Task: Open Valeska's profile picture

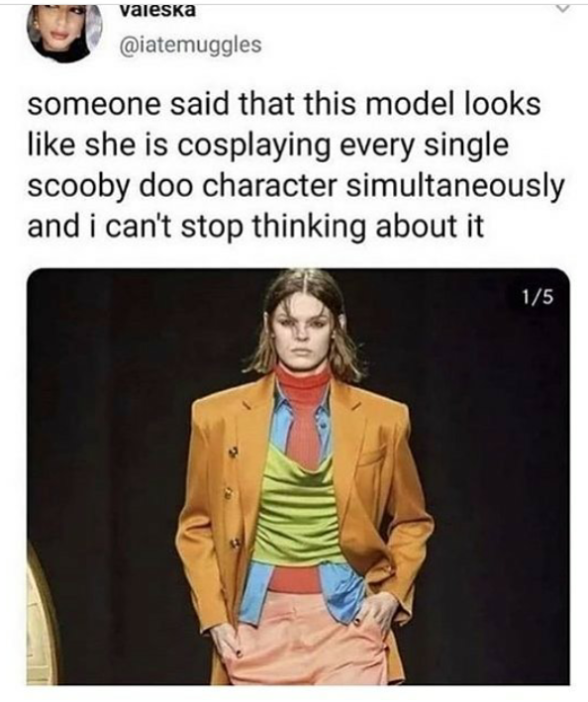Action: coord(64,33)
